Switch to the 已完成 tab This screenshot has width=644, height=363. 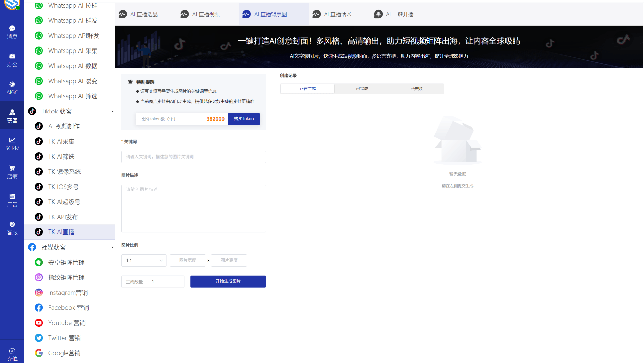click(362, 88)
